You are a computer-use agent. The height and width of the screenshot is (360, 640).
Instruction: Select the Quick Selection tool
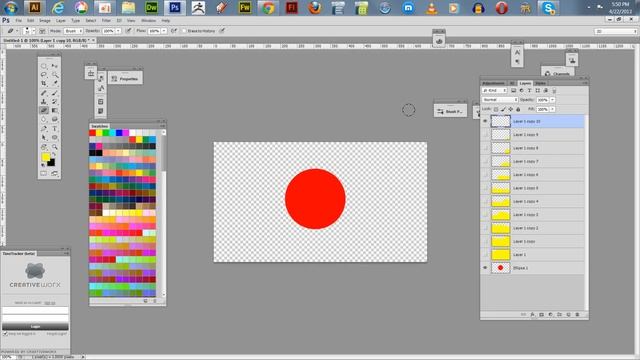[55, 75]
